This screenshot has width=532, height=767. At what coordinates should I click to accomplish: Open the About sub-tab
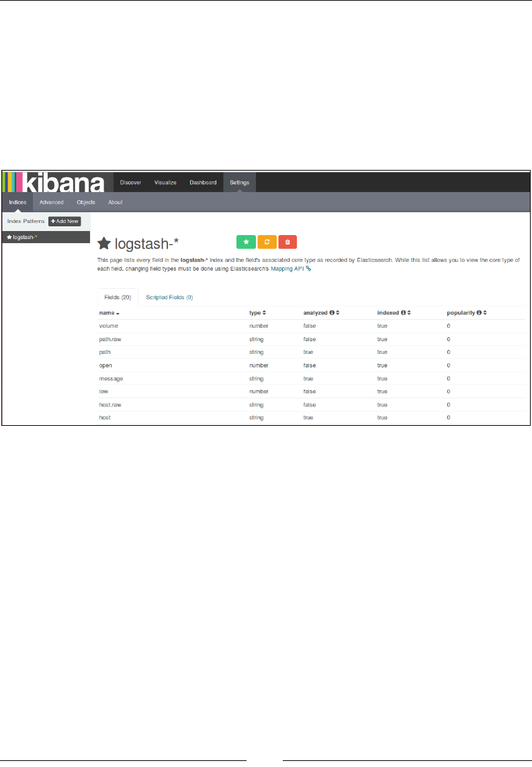[116, 202]
